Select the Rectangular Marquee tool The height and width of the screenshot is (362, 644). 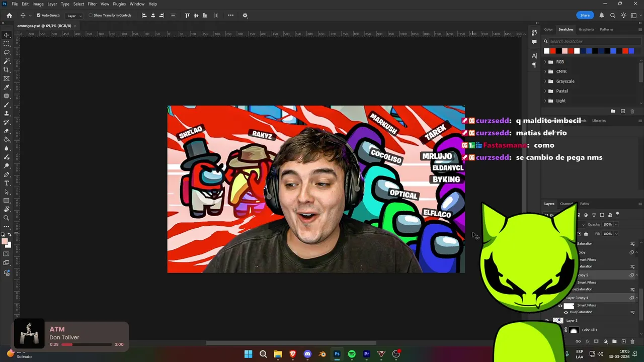[x=7, y=44]
